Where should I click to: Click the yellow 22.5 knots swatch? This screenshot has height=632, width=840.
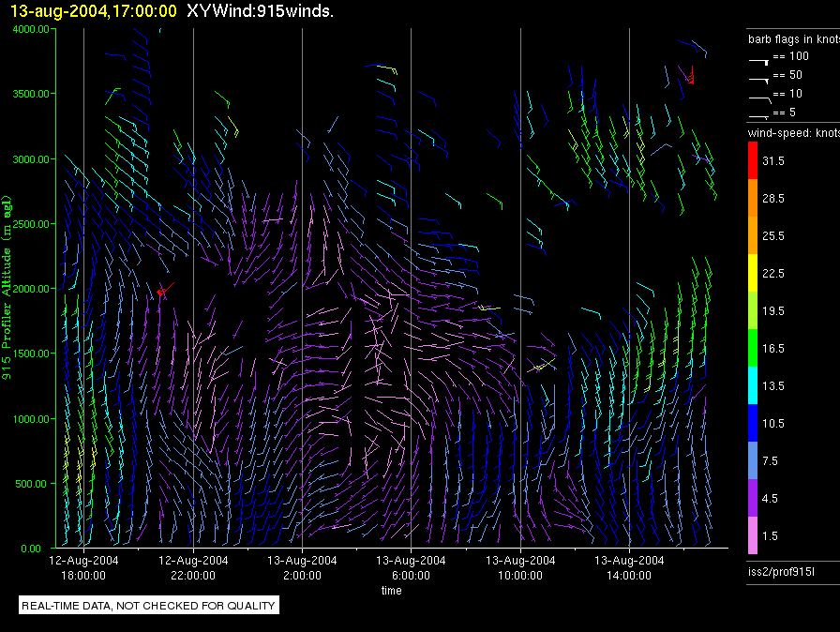753,273
